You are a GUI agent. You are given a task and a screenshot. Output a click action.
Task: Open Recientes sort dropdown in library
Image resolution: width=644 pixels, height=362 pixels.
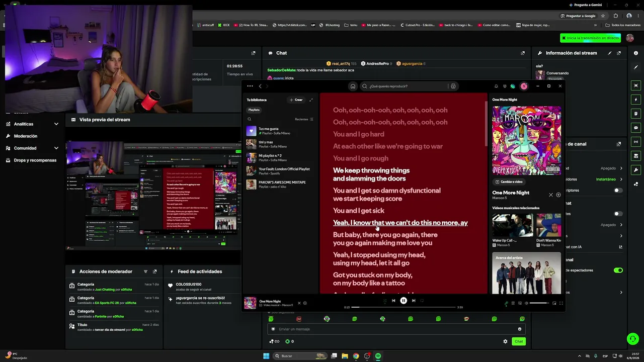click(304, 119)
